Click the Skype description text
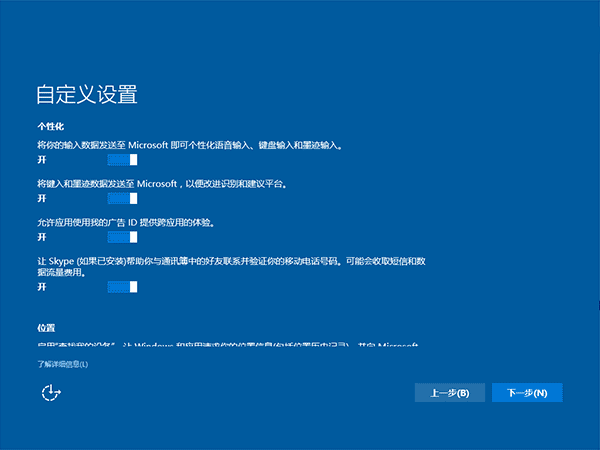Image resolution: width=600 pixels, height=450 pixels. coord(232,267)
